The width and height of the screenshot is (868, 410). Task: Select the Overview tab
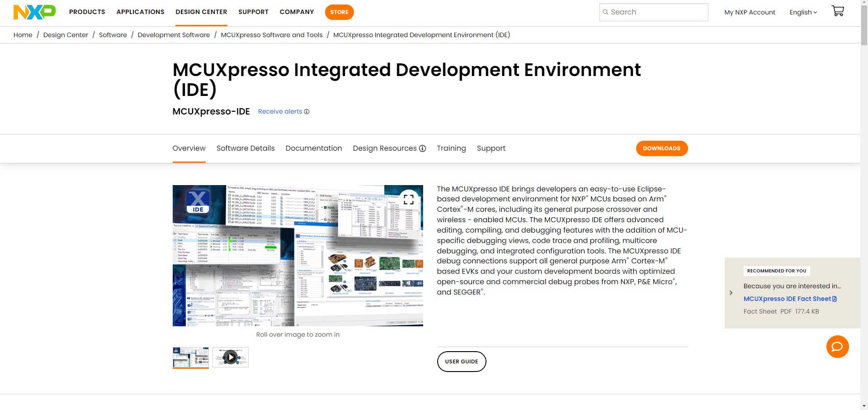click(x=189, y=148)
